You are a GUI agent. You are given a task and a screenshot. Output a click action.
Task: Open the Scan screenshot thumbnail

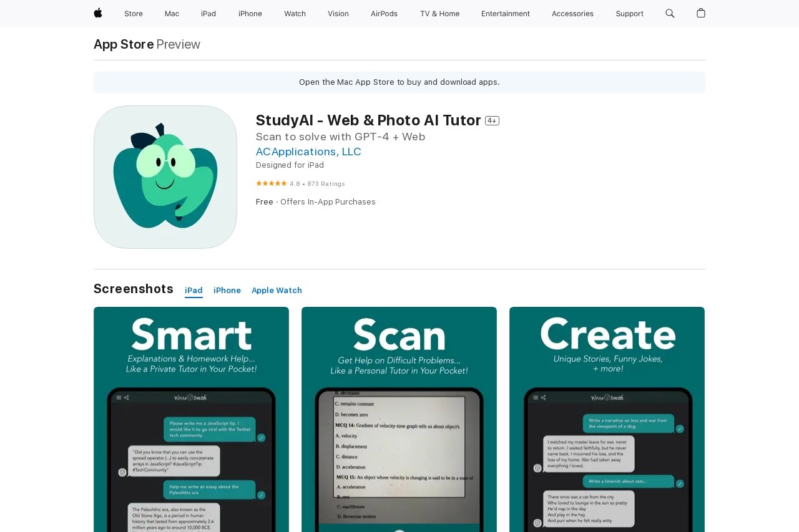[399, 419]
